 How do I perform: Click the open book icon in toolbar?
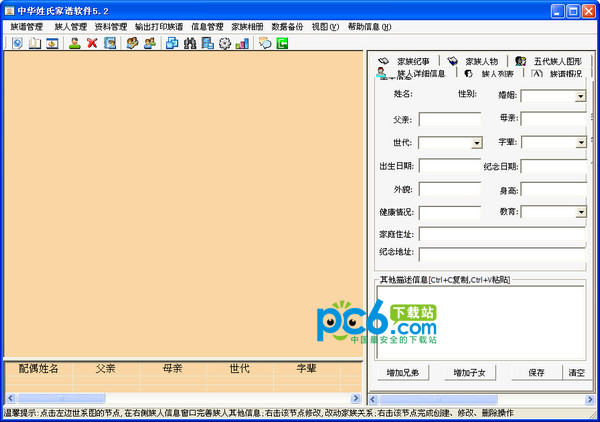point(34,43)
